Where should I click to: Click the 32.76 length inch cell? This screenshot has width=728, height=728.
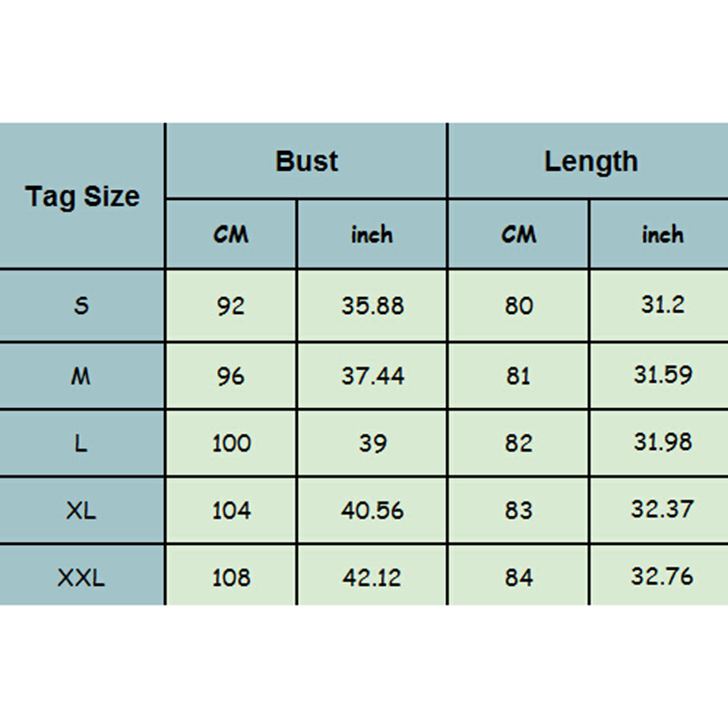tap(662, 578)
